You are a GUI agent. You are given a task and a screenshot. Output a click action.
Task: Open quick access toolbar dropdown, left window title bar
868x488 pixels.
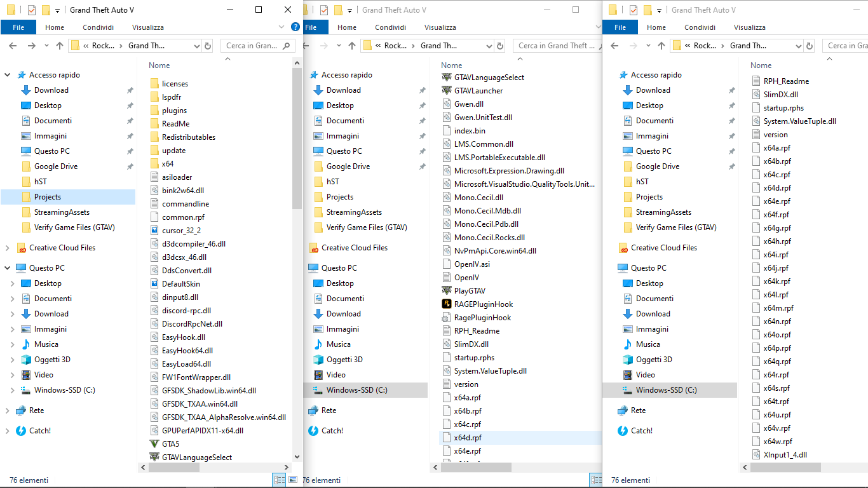pos(57,10)
